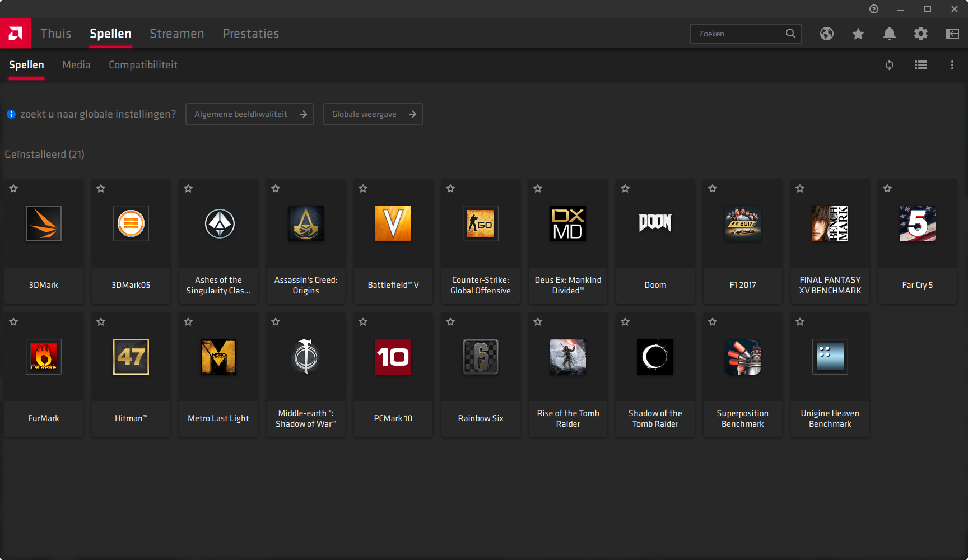
Task: Open the Metro Last Light icon
Action: (x=218, y=357)
